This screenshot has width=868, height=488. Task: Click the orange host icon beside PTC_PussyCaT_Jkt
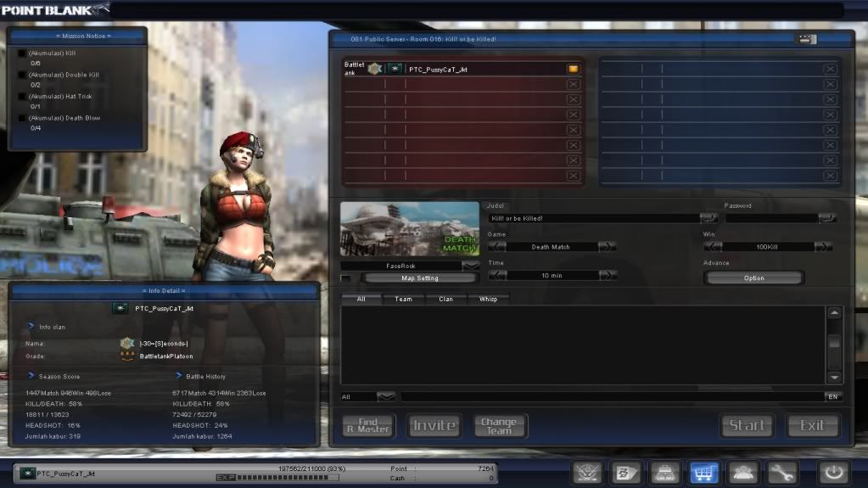(x=573, y=70)
